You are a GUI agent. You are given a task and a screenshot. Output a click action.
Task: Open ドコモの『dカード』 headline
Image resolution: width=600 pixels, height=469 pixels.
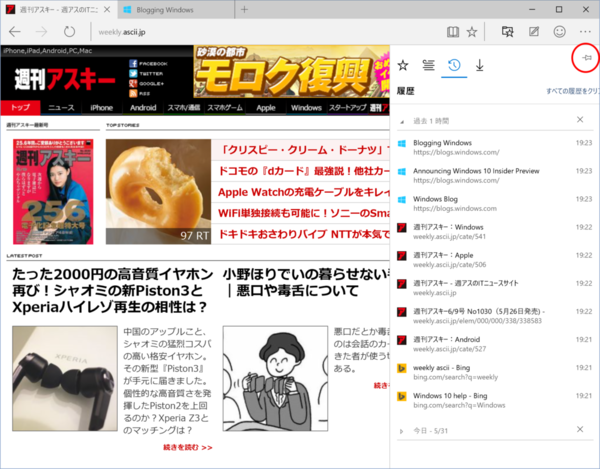pos(302,171)
